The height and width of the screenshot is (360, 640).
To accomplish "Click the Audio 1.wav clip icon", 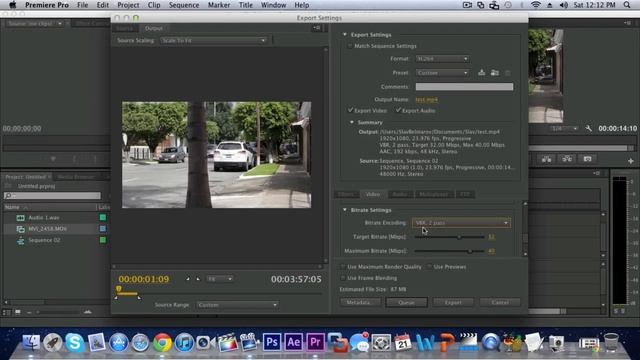I will pyautogui.click(x=20, y=218).
